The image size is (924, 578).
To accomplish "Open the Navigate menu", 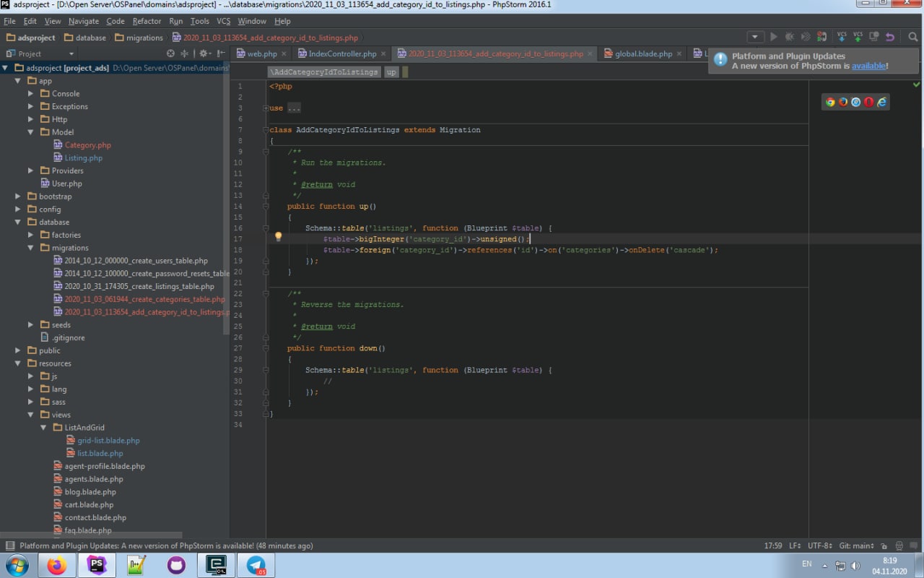I will [x=84, y=21].
